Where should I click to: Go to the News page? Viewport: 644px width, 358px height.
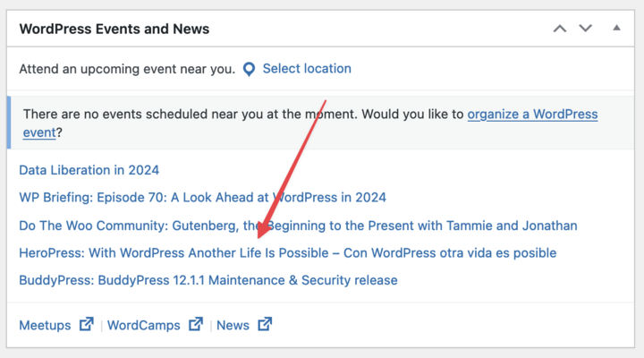click(233, 325)
